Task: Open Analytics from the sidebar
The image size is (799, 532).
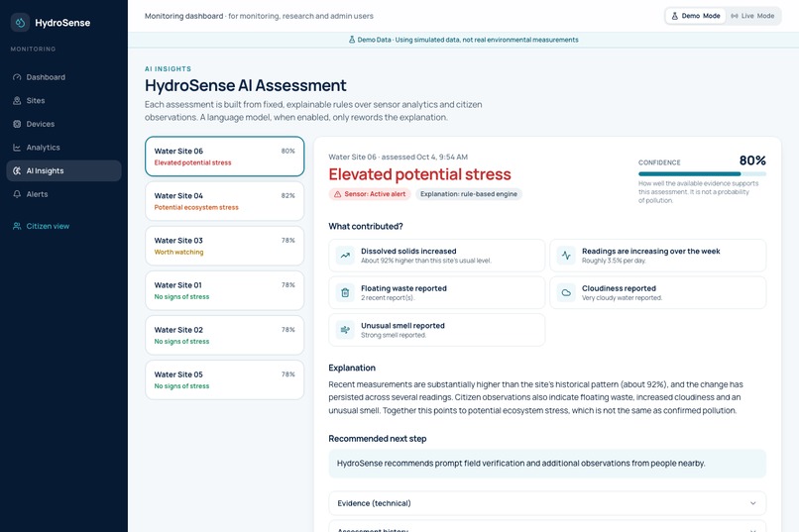Action: click(x=63, y=148)
